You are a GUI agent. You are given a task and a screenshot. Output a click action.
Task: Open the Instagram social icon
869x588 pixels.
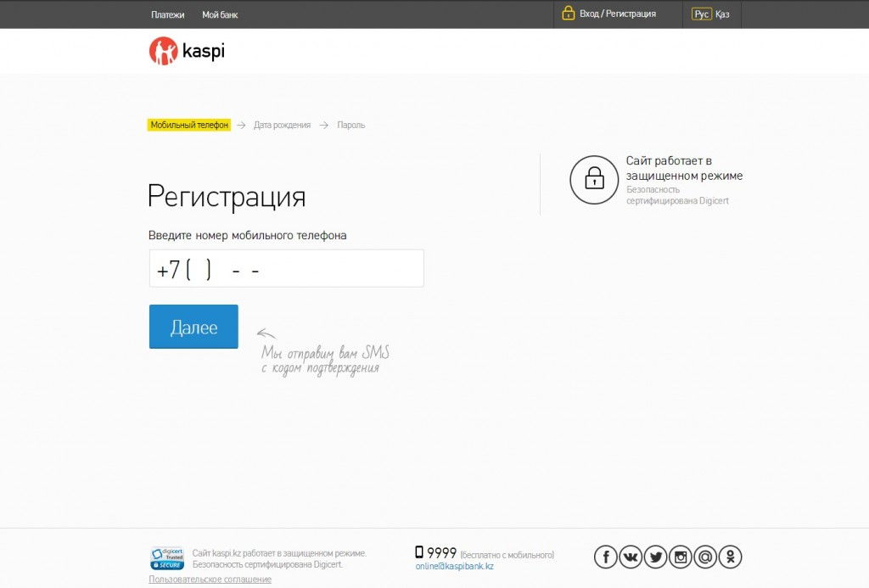click(681, 557)
